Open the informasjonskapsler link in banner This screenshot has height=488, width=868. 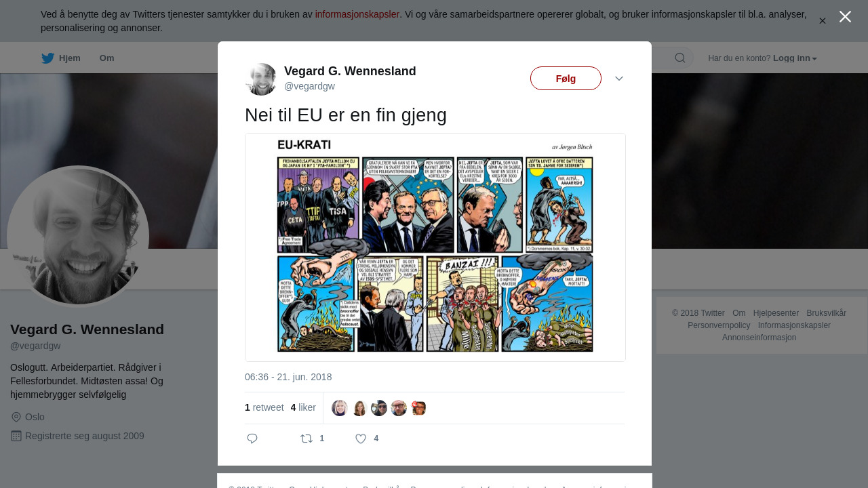[357, 14]
